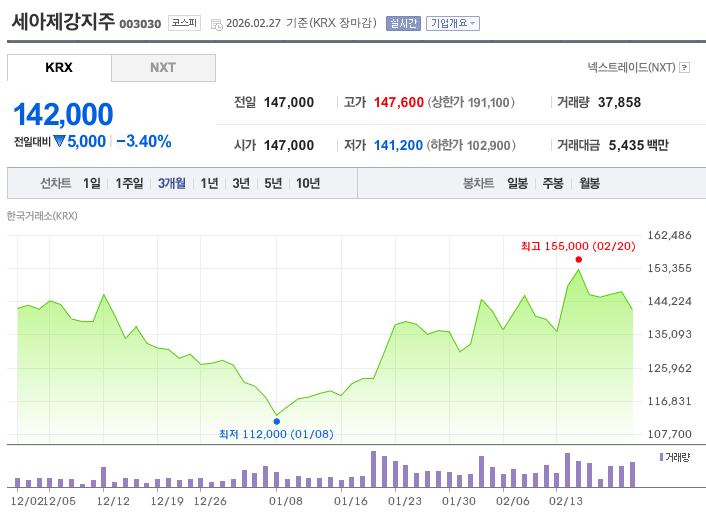The height and width of the screenshot is (522, 706).
Task: Click the purple 거래량 legend marker
Action: click(x=661, y=457)
